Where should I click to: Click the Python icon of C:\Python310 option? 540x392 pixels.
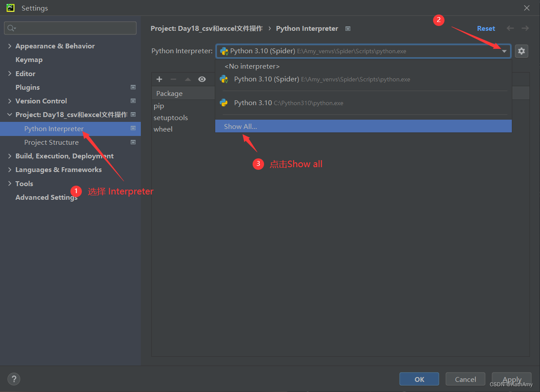coord(224,103)
